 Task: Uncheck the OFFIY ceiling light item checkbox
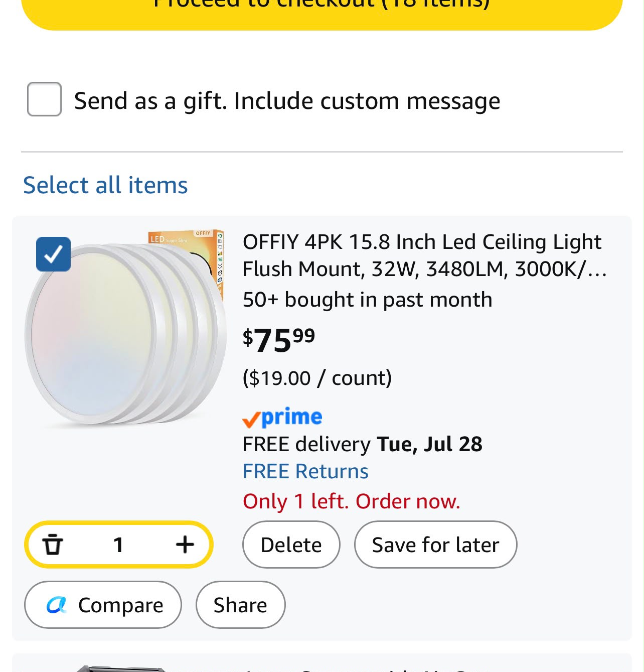point(53,254)
